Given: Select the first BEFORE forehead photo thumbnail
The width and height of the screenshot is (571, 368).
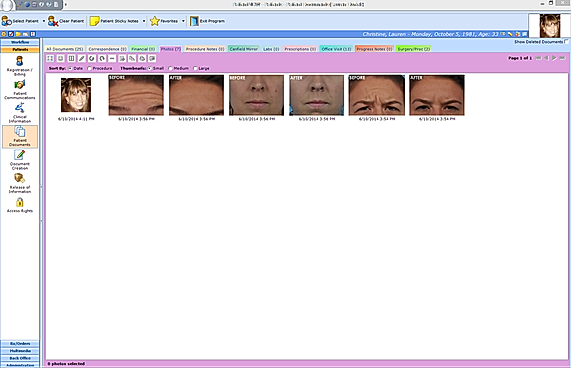Looking at the screenshot, I should point(136,95).
